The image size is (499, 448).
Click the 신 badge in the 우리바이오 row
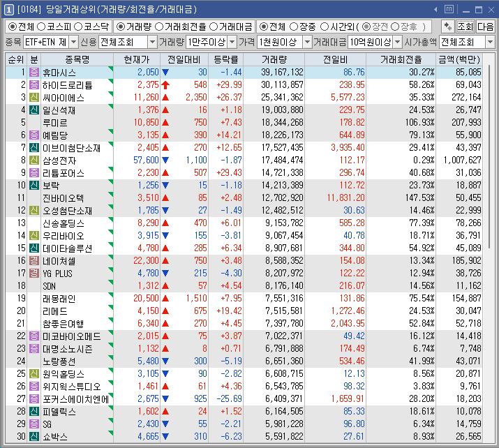(x=34, y=235)
